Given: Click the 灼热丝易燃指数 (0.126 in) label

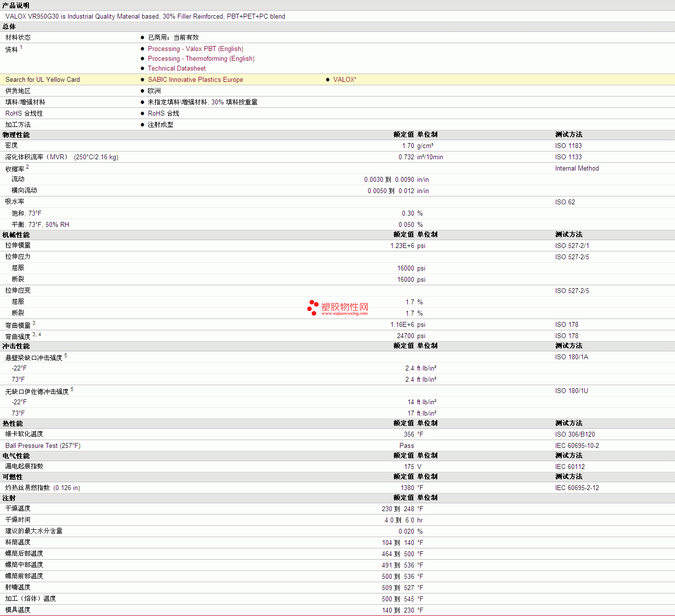Looking at the screenshot, I should (x=43, y=488).
